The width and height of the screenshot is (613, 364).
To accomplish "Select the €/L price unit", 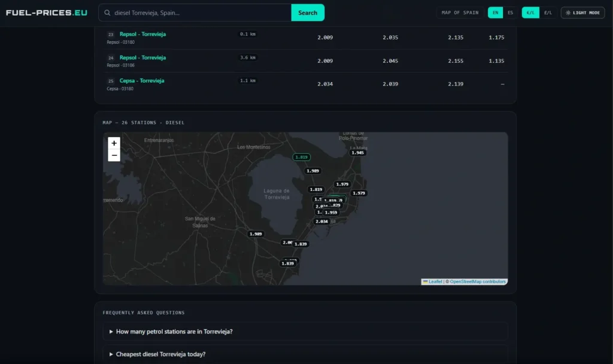I will (530, 13).
